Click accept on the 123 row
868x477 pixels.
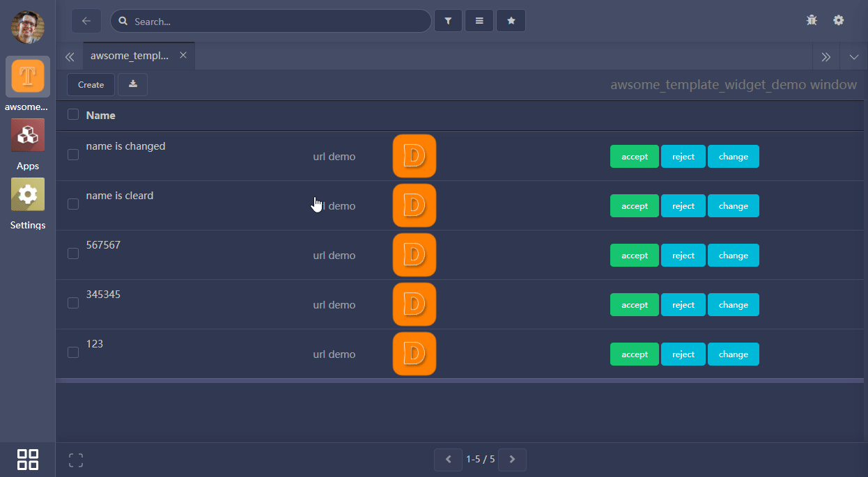(634, 354)
